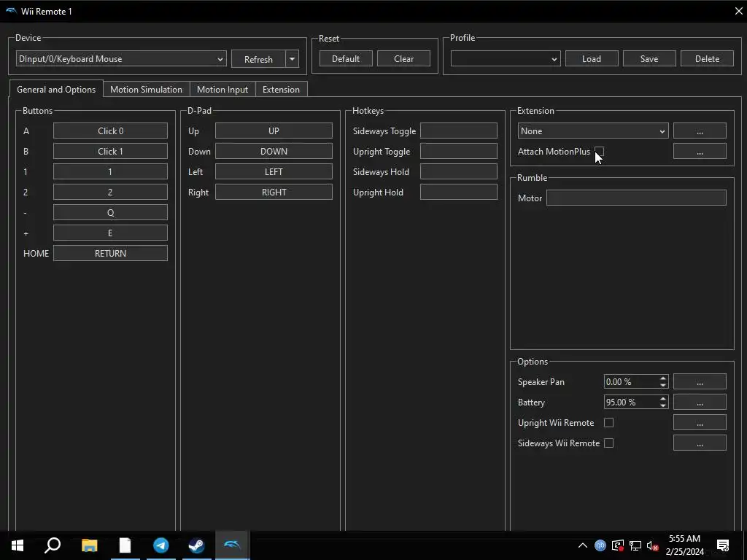The height and width of the screenshot is (560, 747).
Task: Set the Upright Toggle hotkey
Action: [x=459, y=152]
